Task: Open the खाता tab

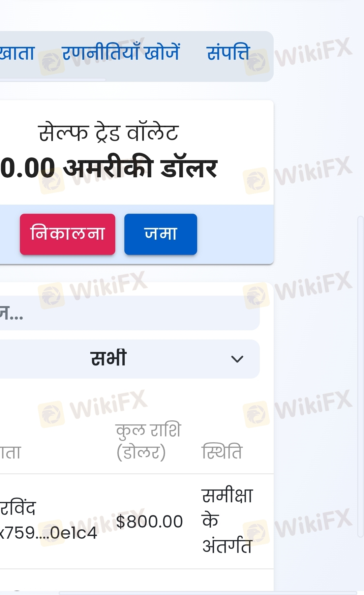Action: [x=17, y=53]
